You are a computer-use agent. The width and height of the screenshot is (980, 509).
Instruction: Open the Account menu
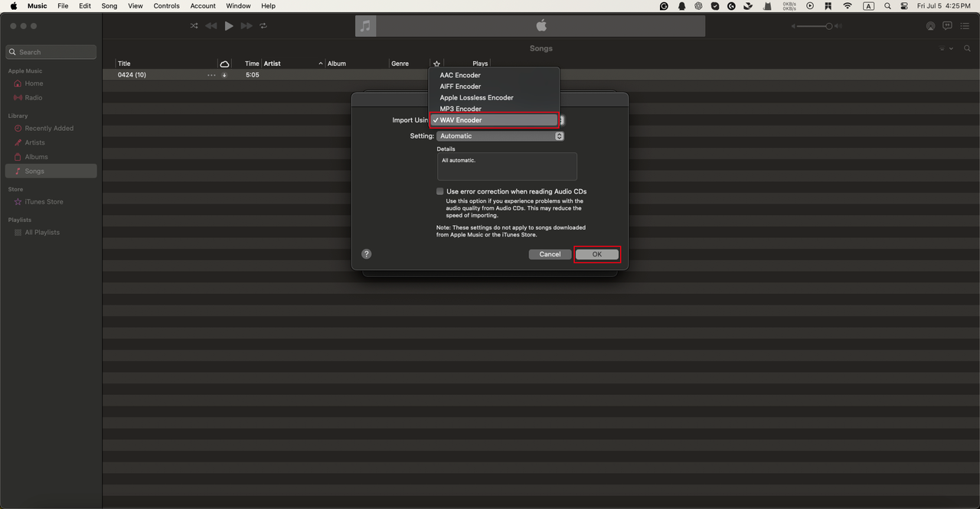click(203, 5)
